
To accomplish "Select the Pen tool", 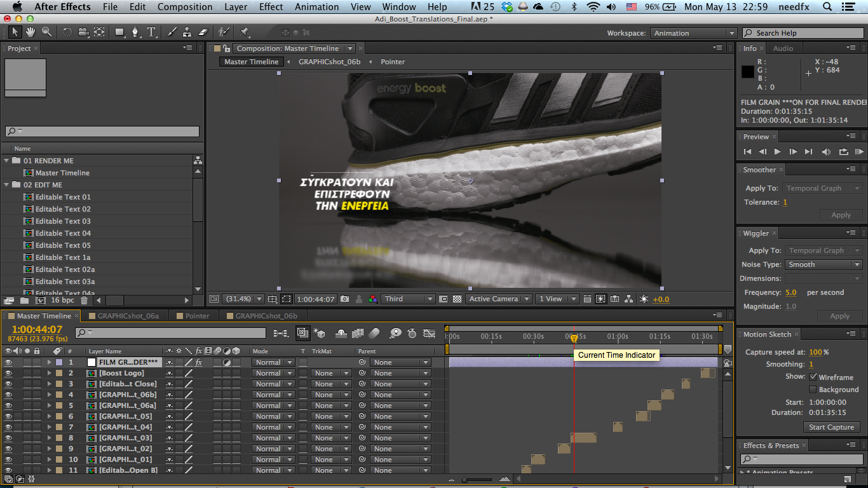I will click(x=135, y=32).
